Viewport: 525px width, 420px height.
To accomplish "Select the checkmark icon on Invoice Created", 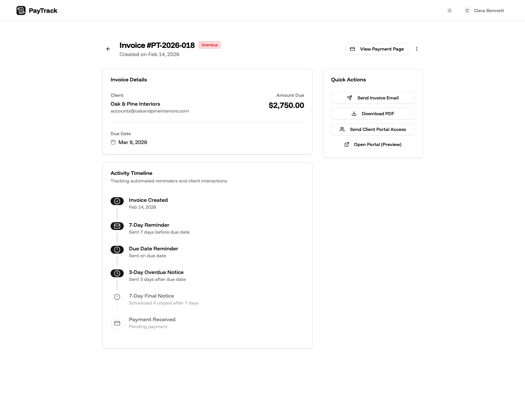I will 117,201.
